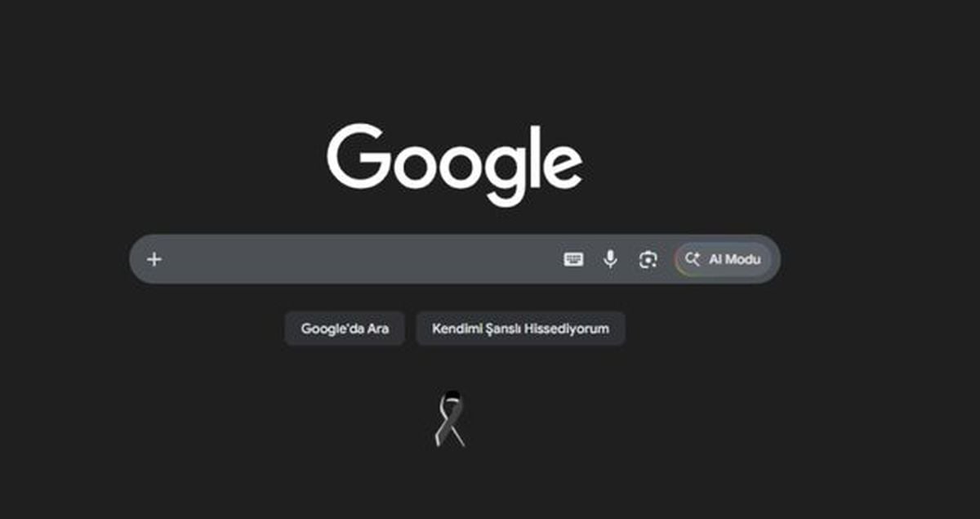Start voice search with microphone icon

(610, 260)
